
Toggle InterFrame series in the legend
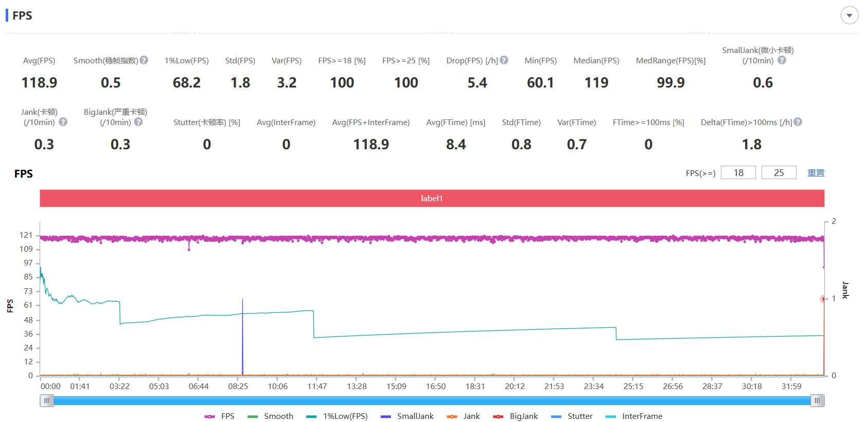[x=634, y=416]
